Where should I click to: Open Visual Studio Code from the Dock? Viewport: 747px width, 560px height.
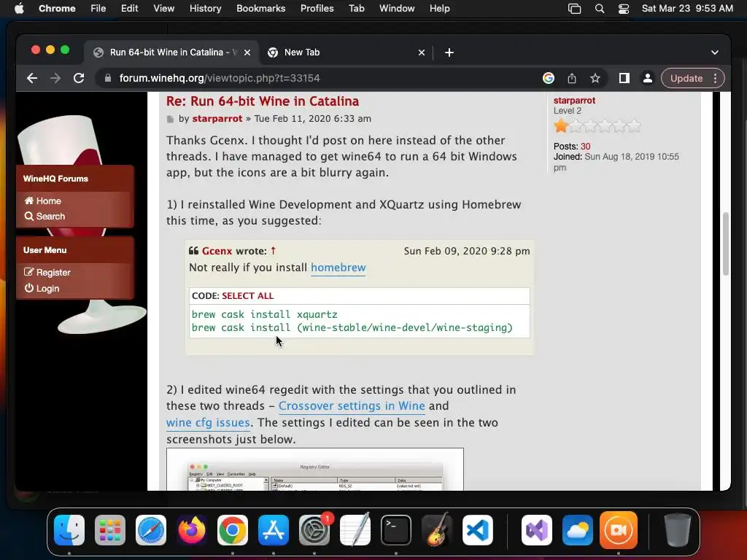478,530
